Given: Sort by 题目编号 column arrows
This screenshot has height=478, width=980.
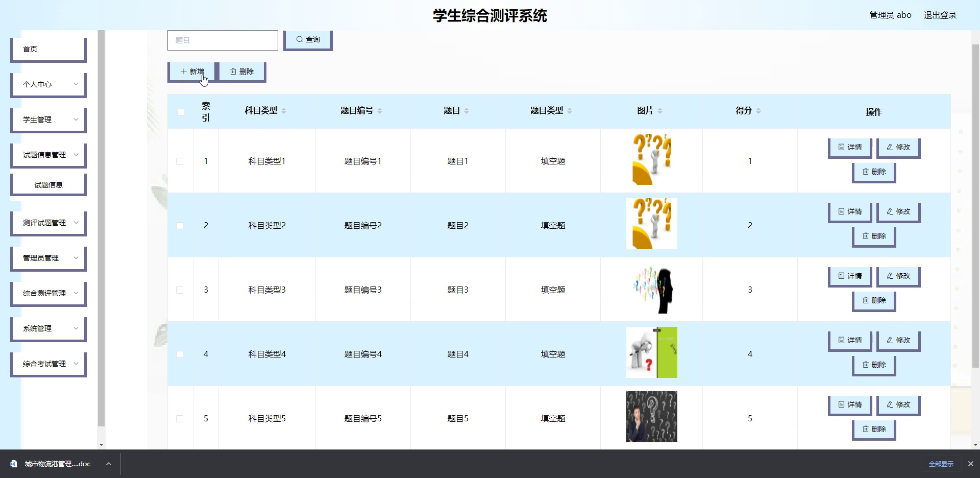Looking at the screenshot, I should [380, 111].
